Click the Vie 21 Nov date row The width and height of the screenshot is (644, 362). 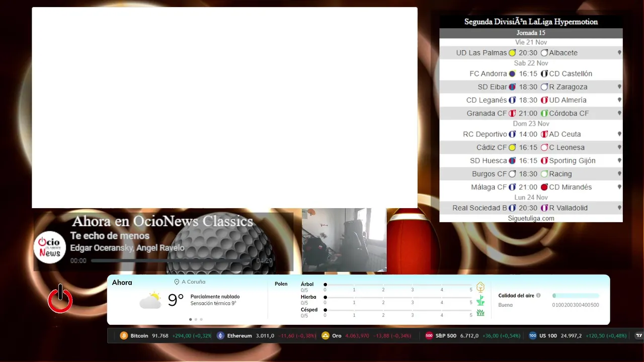pos(531,42)
